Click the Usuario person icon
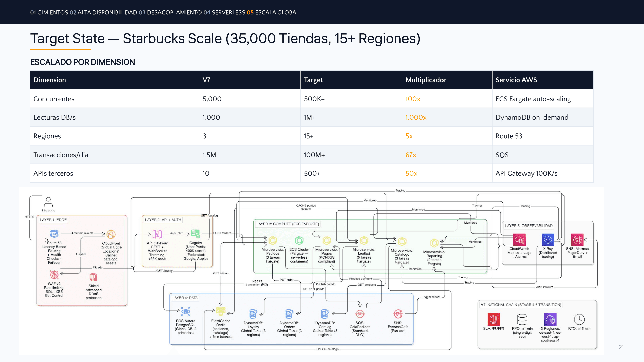This screenshot has width=644, height=362. point(48,202)
